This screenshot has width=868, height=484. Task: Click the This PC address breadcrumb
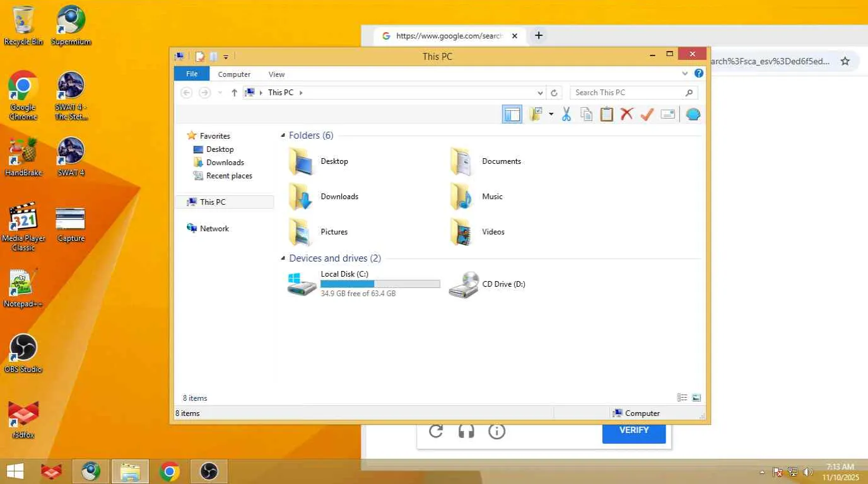(x=281, y=93)
